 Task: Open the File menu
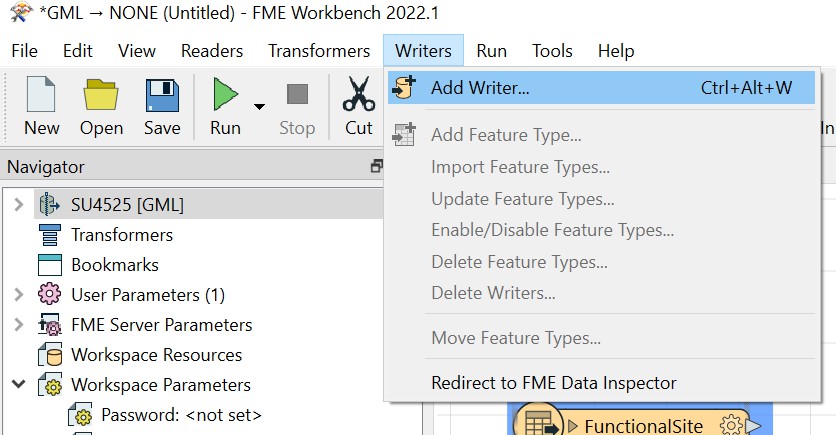25,51
